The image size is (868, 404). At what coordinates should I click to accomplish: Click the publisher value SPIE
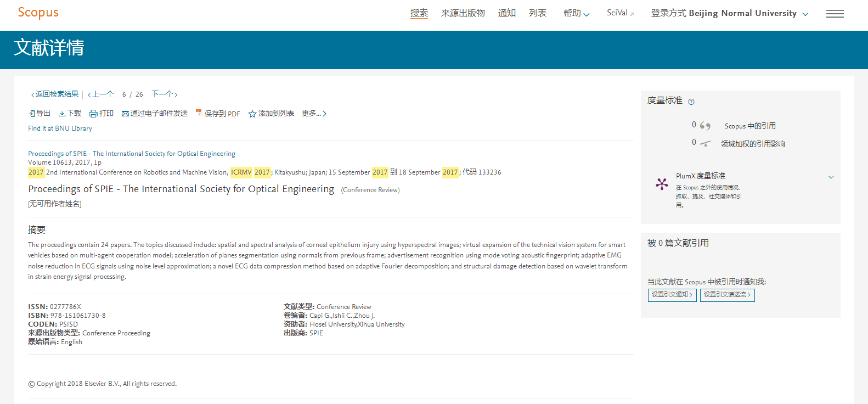point(316,333)
